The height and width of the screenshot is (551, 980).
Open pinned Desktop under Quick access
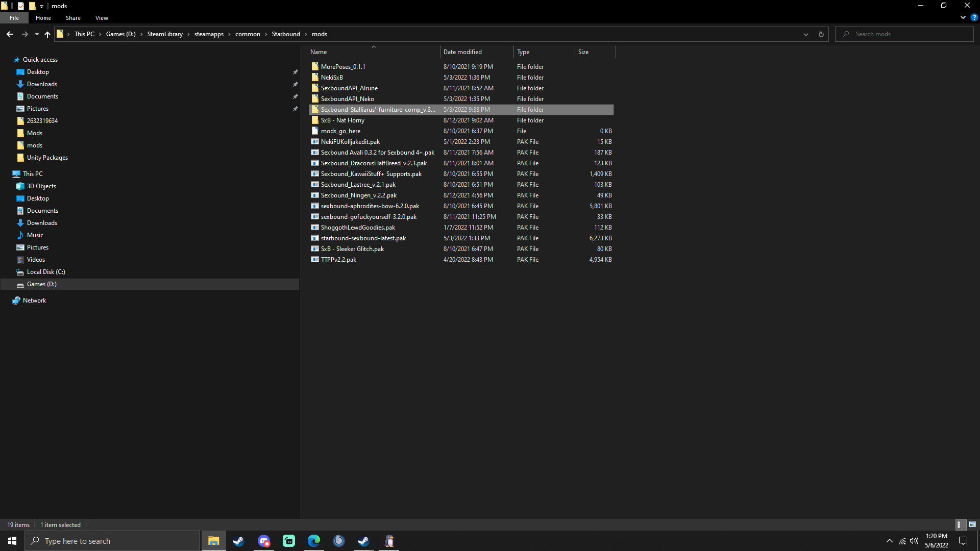pos(38,72)
